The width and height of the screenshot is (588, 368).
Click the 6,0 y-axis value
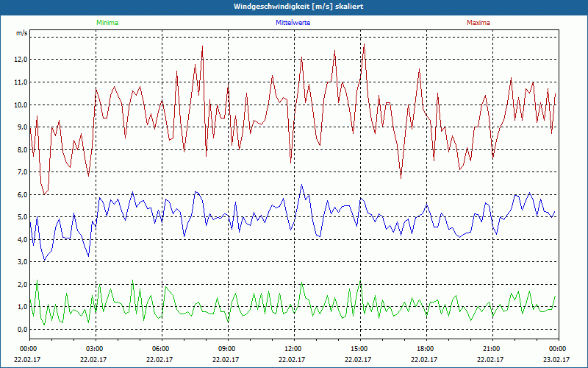pos(22,194)
